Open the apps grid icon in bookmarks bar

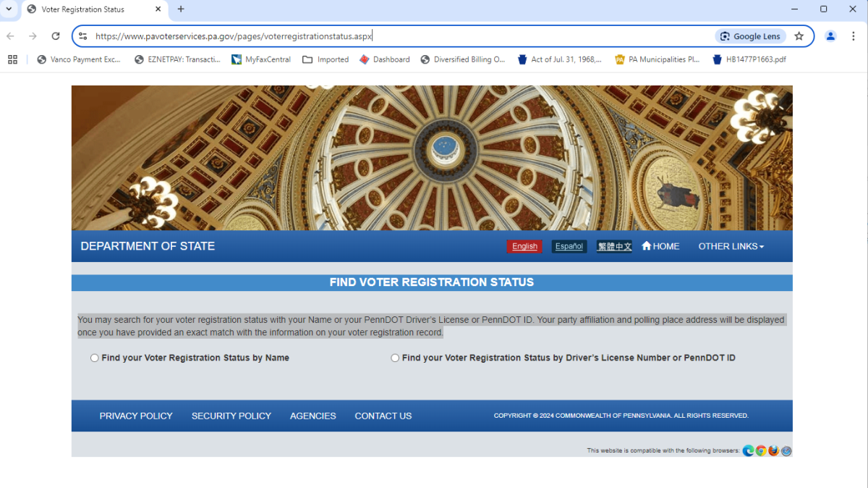(x=12, y=59)
